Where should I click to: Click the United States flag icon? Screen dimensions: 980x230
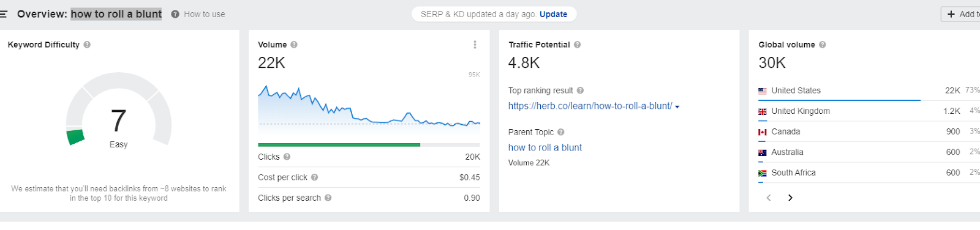click(x=763, y=91)
